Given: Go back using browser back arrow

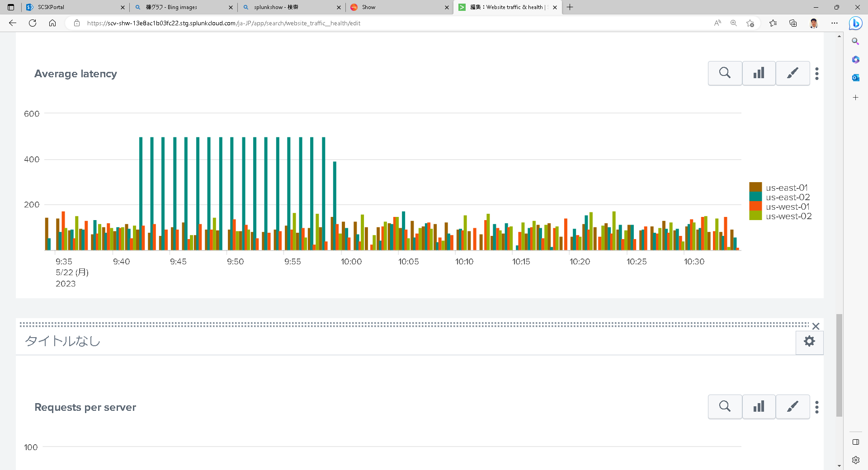Looking at the screenshot, I should coord(13,23).
